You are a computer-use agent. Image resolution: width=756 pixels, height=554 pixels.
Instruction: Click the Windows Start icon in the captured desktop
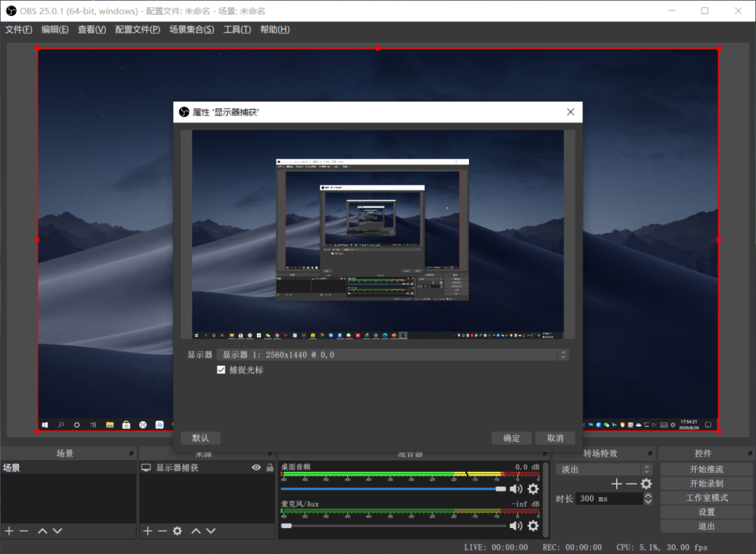pos(45,425)
